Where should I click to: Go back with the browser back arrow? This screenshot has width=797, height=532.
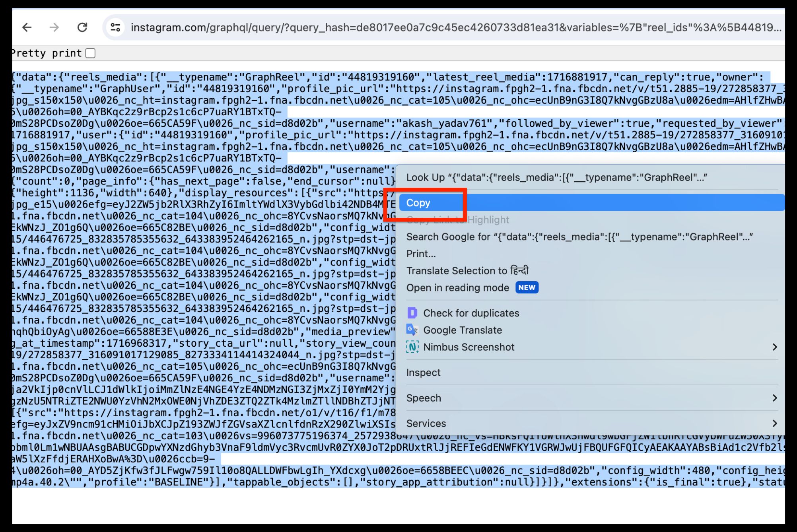pyautogui.click(x=27, y=27)
